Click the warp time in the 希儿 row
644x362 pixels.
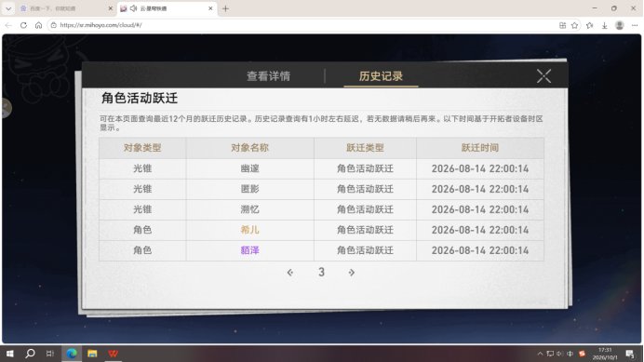(480, 230)
